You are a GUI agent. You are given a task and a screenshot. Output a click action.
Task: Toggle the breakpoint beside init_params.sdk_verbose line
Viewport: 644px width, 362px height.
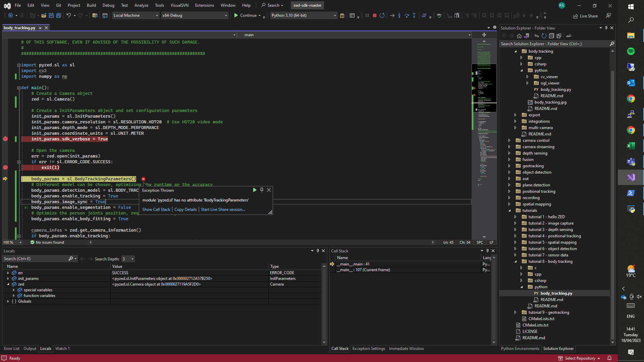(x=5, y=139)
